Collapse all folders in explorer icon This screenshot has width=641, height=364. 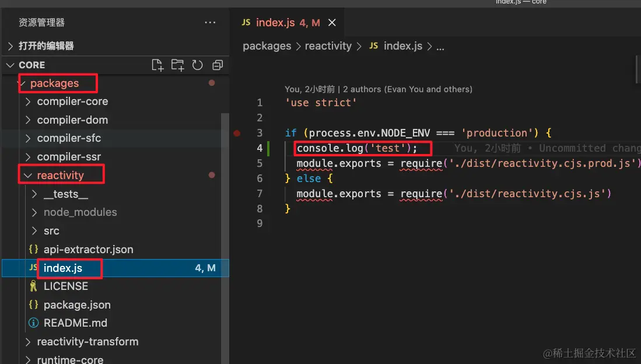point(218,65)
